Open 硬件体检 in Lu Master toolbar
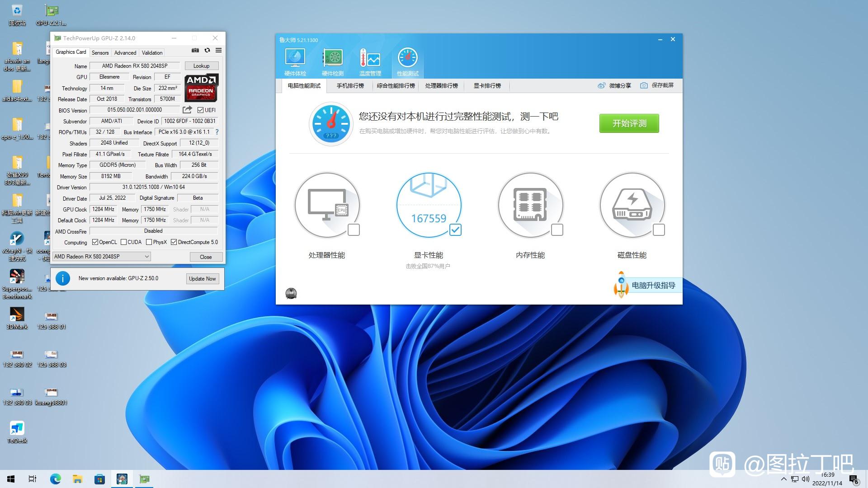The image size is (868, 488). pyautogui.click(x=295, y=62)
